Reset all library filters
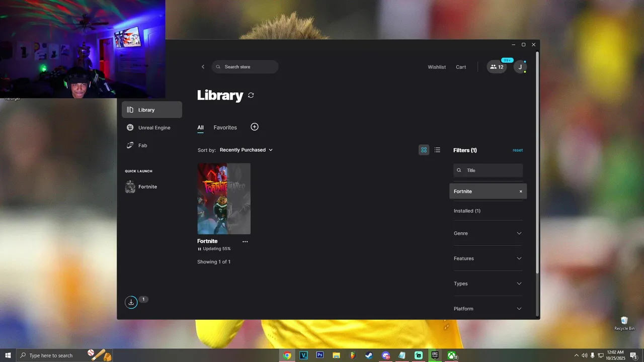 pos(518,150)
